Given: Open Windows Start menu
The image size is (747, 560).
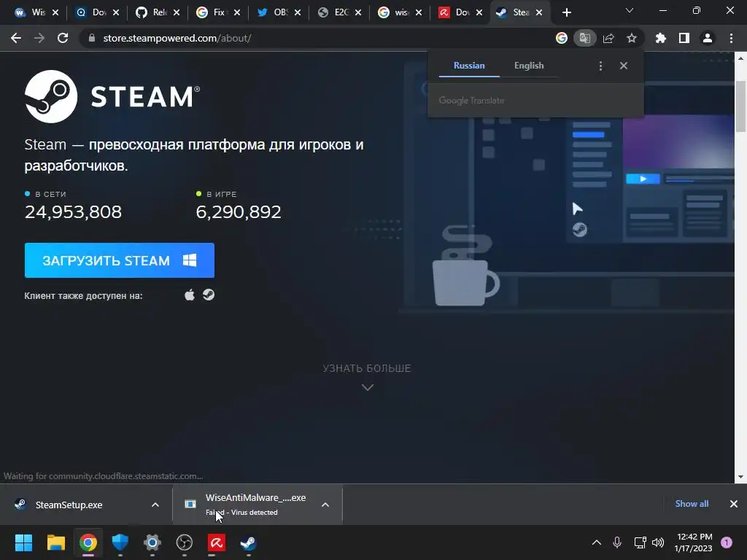Looking at the screenshot, I should [x=23, y=542].
